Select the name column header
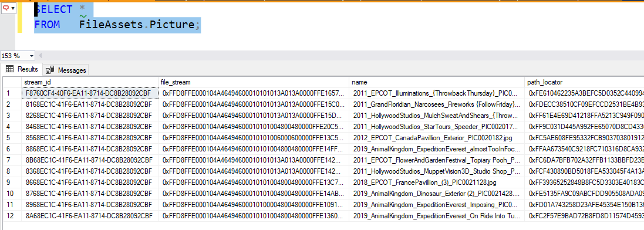Image resolution: width=644 pixels, height=230 pixels. point(437,82)
